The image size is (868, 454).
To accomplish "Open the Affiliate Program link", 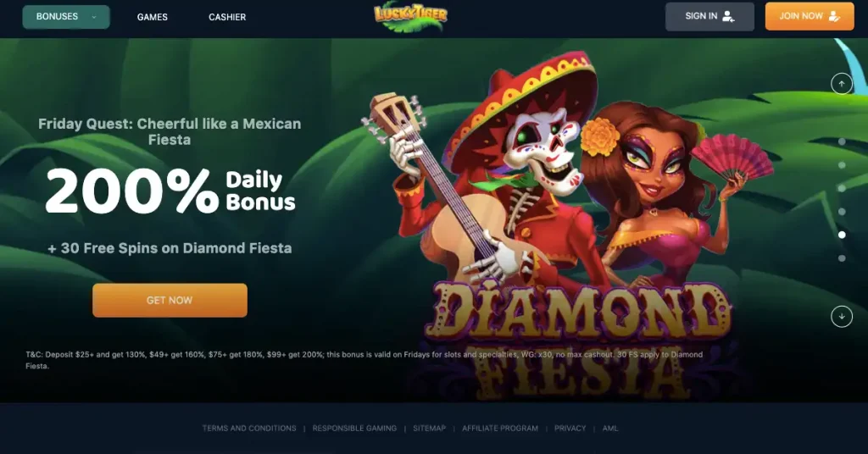I will [x=500, y=428].
